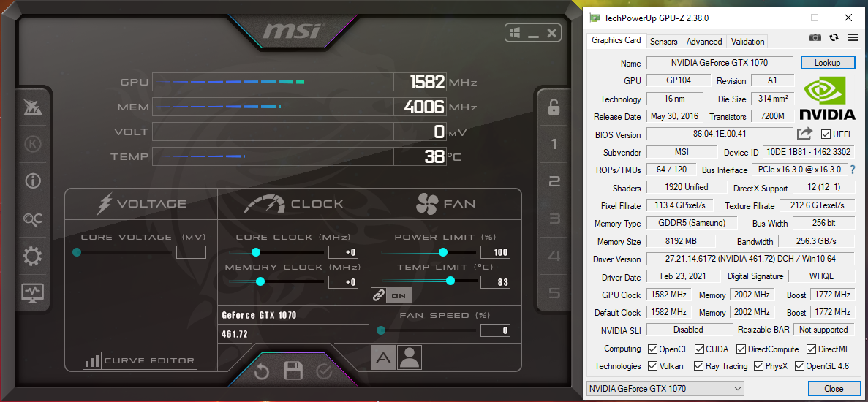Click the memory clock +0 value field
868x402 pixels.
tap(343, 282)
